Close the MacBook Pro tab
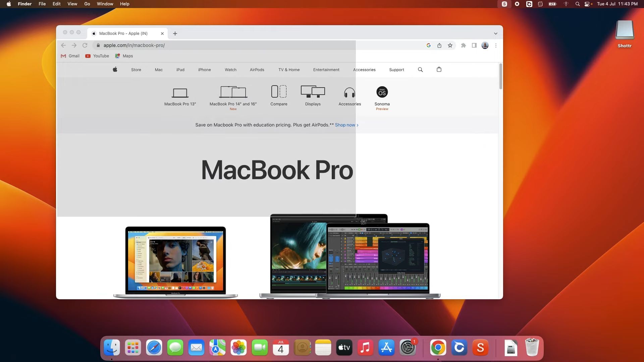This screenshot has height=362, width=644. pyautogui.click(x=162, y=34)
